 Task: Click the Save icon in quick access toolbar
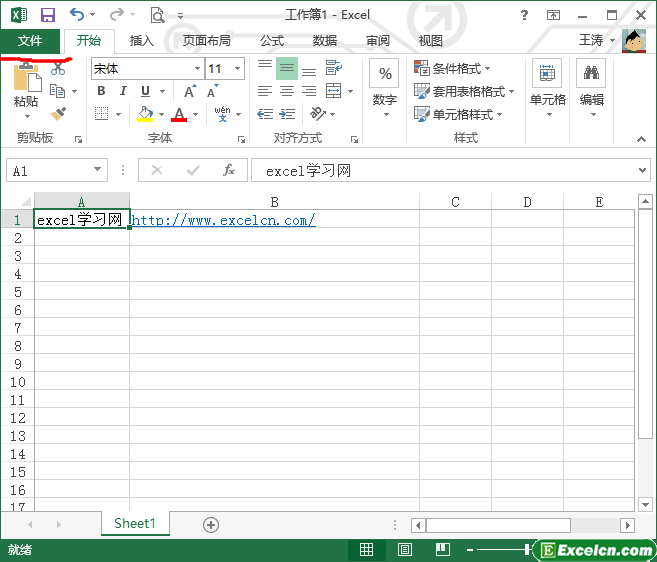(x=48, y=15)
